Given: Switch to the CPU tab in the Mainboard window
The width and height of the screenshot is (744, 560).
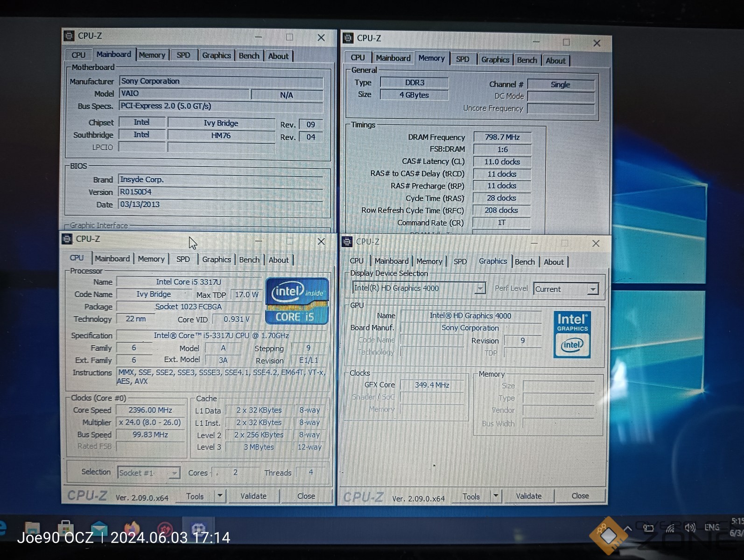Looking at the screenshot, I should [78, 55].
